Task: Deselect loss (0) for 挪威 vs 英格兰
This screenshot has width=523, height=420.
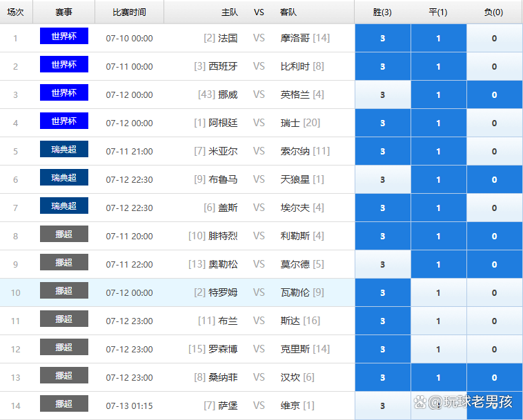Action: point(494,94)
